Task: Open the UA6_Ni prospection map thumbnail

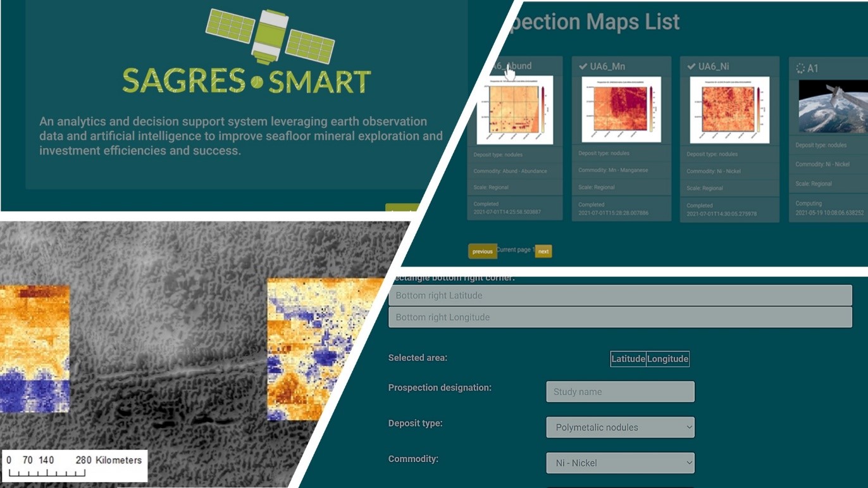Action: [x=729, y=110]
